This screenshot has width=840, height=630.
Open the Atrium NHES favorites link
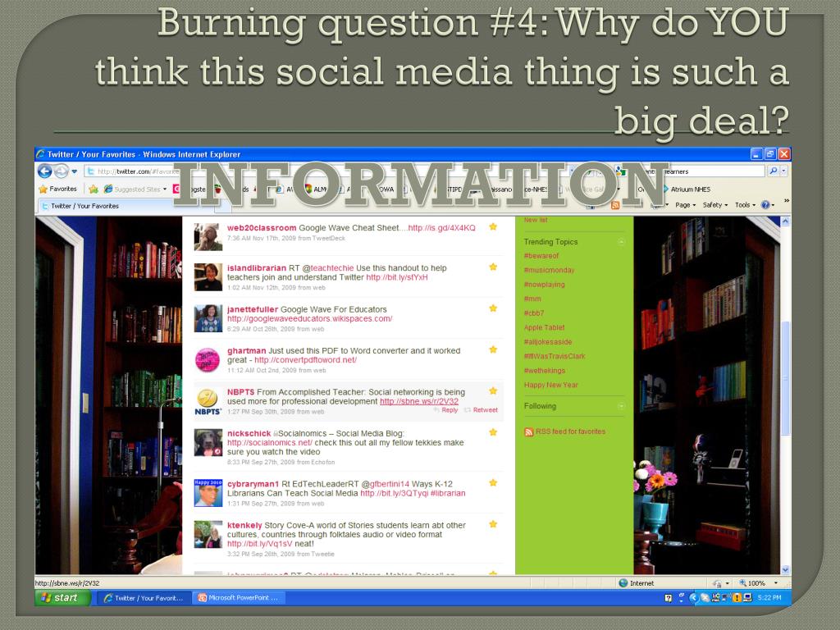coord(687,189)
